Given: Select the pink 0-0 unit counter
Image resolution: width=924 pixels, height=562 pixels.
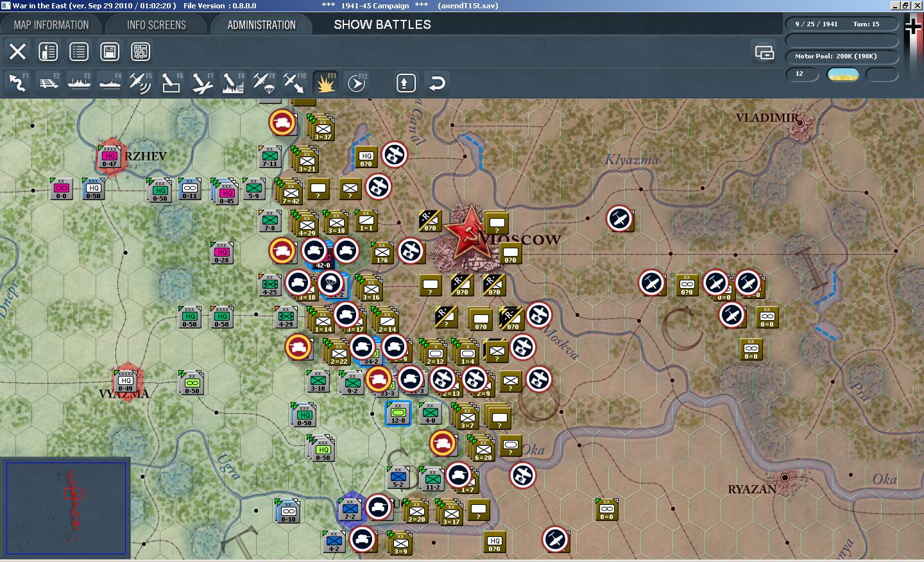Looking at the screenshot, I should [61, 189].
